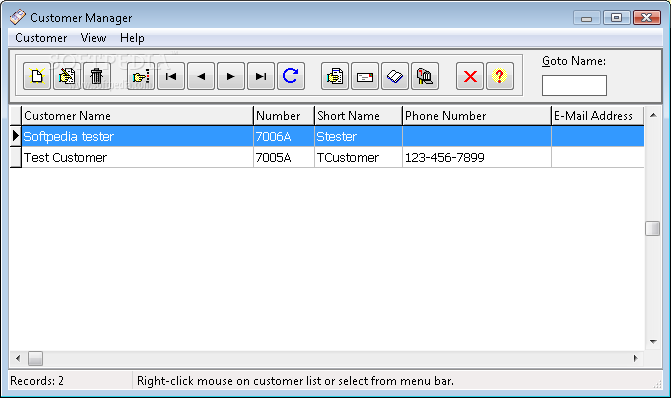
Task: Click the Short Name column header
Action: coord(358,116)
